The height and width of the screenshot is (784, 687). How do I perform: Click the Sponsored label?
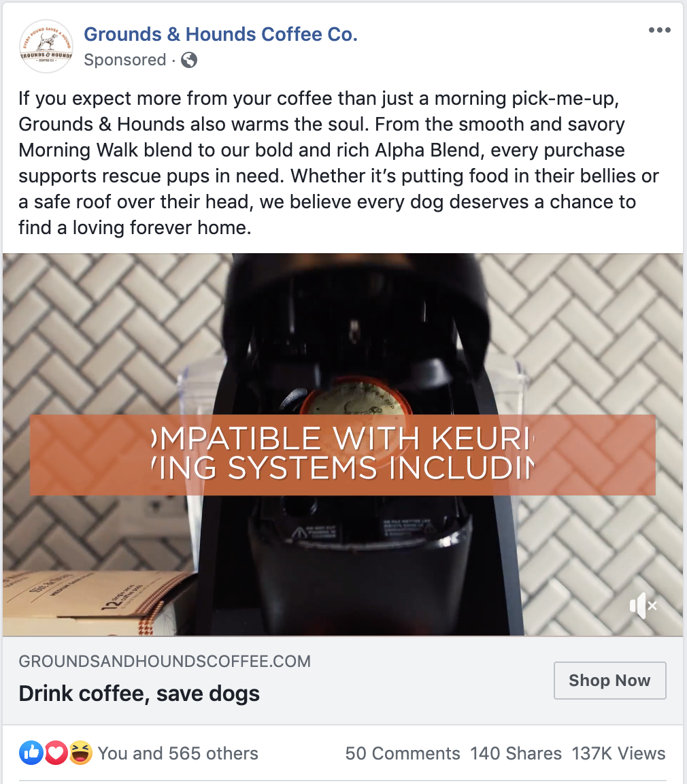click(125, 59)
